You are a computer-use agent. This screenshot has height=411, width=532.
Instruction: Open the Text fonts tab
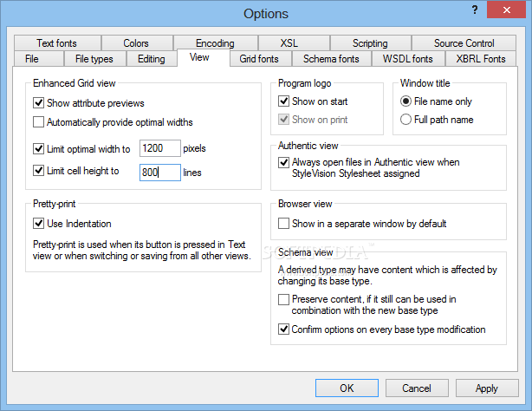(x=57, y=43)
